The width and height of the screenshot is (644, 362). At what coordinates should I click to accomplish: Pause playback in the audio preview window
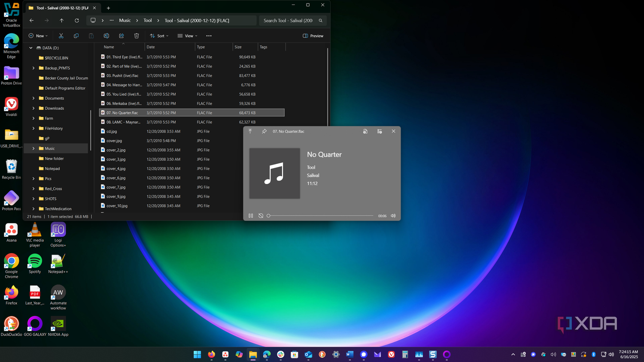(x=251, y=216)
